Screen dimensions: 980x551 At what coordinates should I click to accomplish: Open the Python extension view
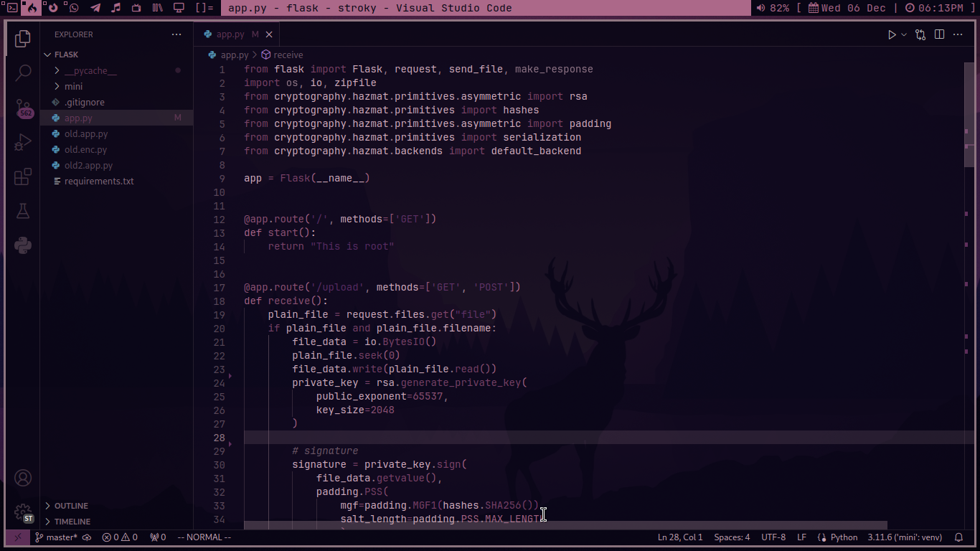tap(23, 245)
